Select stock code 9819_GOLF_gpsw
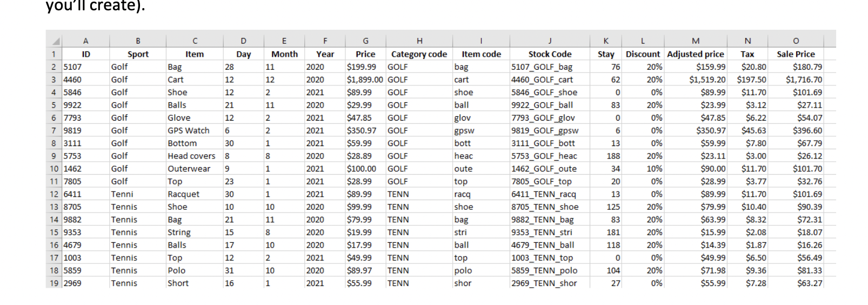The image size is (868, 305). click(x=550, y=130)
